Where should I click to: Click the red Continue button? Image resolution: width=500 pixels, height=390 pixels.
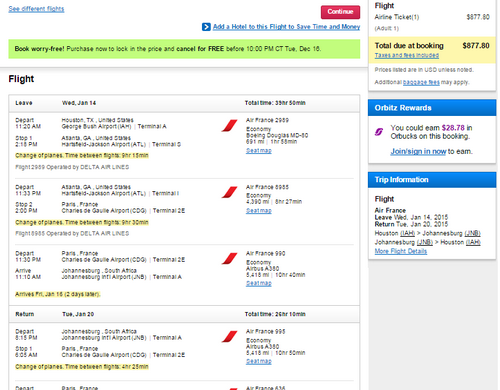340,12
